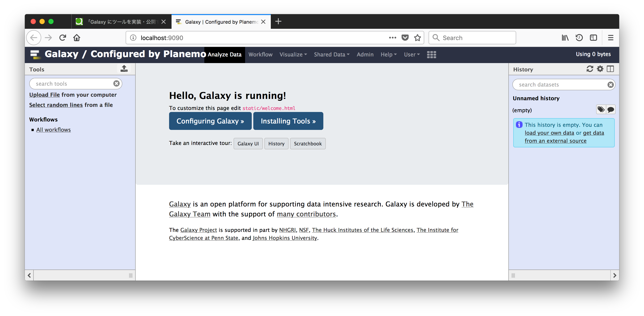This screenshot has width=644, height=316.
Task: Edit history tags with the tag icon
Action: click(601, 109)
